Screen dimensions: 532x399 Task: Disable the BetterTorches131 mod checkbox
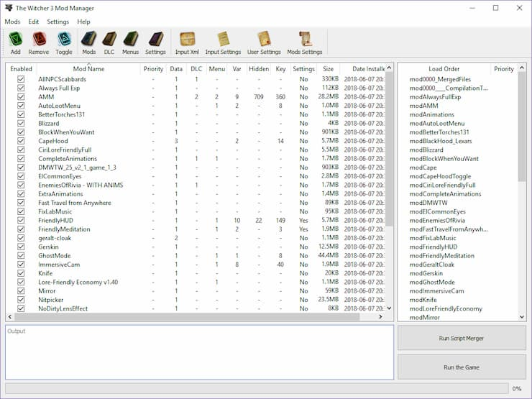click(x=21, y=114)
